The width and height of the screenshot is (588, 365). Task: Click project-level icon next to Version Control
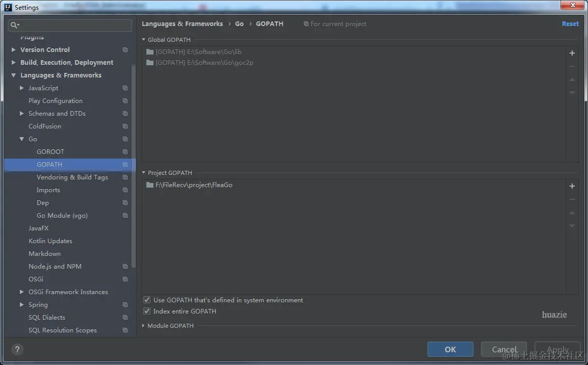coord(125,50)
